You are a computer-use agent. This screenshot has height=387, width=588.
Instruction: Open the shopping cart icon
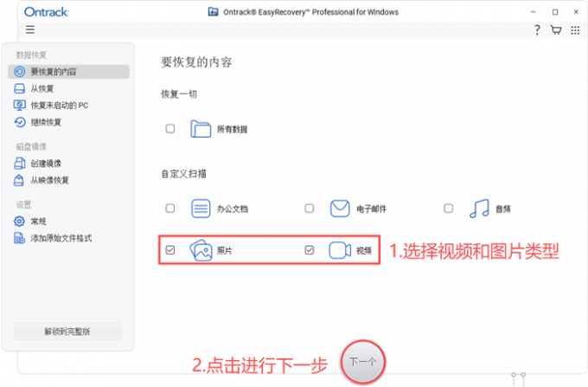(x=556, y=29)
